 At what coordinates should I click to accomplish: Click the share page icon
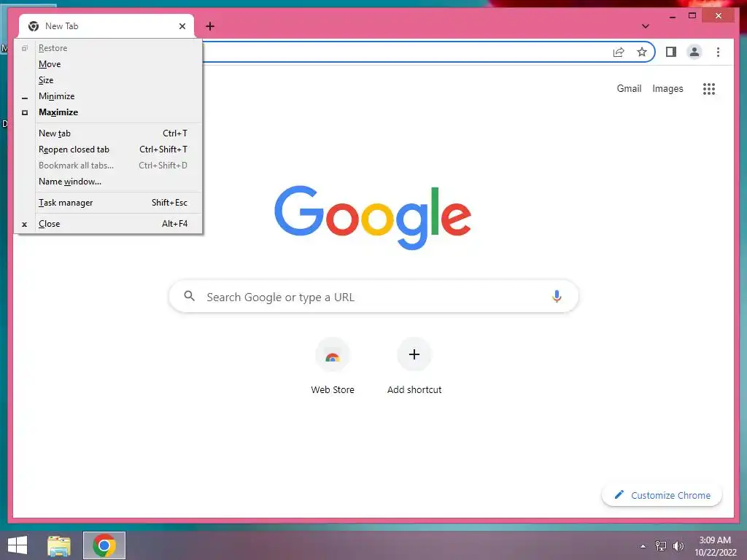click(619, 52)
